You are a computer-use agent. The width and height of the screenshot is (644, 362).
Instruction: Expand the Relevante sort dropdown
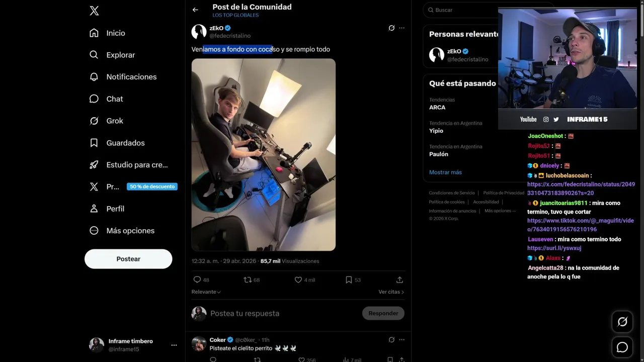pyautogui.click(x=206, y=292)
